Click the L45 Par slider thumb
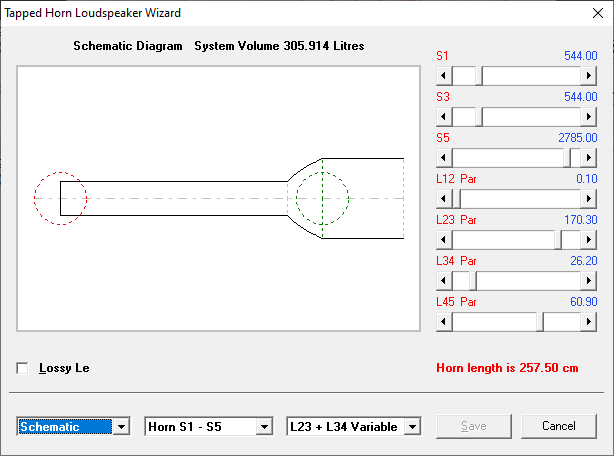Viewport: 614px width, 456px height. tap(540, 322)
